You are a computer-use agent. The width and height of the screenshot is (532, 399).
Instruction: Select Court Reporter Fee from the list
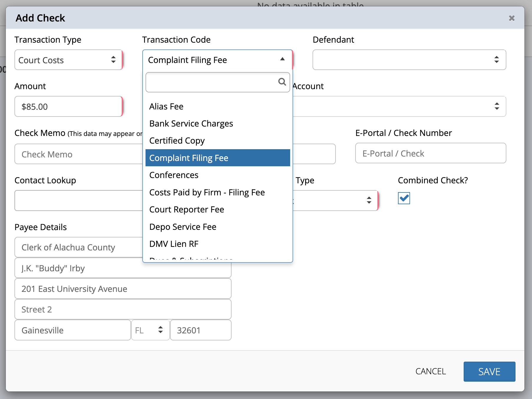point(186,209)
